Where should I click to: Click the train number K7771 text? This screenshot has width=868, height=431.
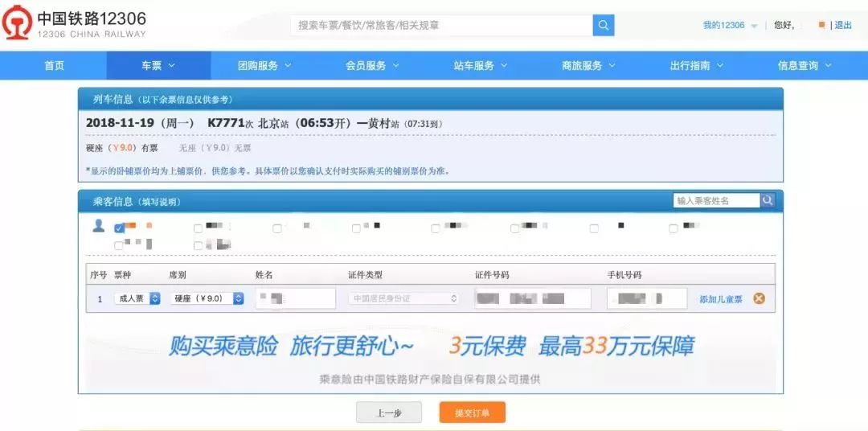226,123
